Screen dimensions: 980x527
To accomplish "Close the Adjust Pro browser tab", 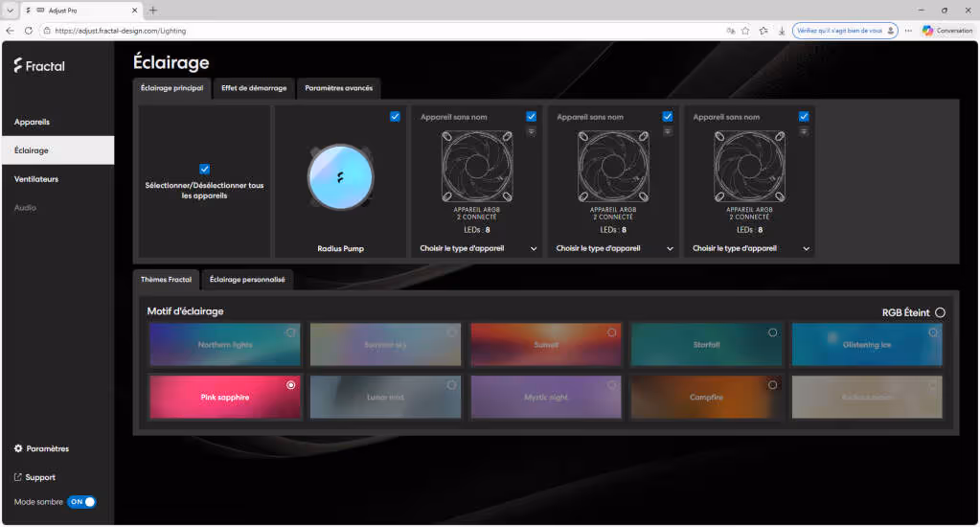I will (134, 10).
